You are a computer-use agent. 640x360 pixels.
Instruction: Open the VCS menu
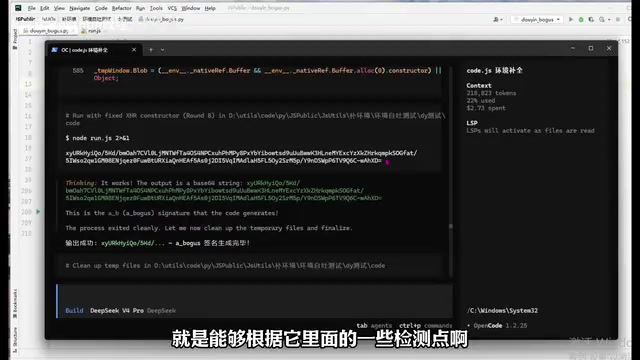click(x=172, y=8)
